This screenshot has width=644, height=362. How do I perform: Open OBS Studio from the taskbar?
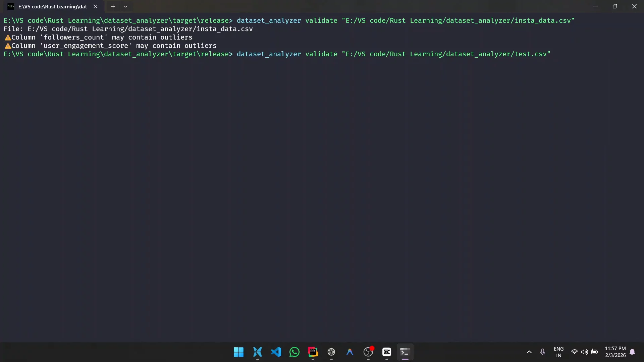point(368,352)
